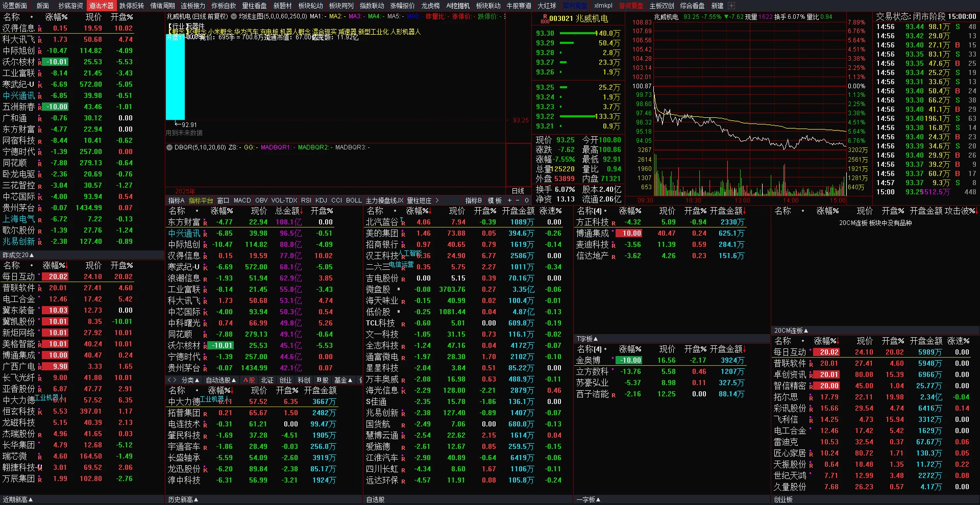Select the 金奥博 row
980x505 pixels.
click(672, 360)
